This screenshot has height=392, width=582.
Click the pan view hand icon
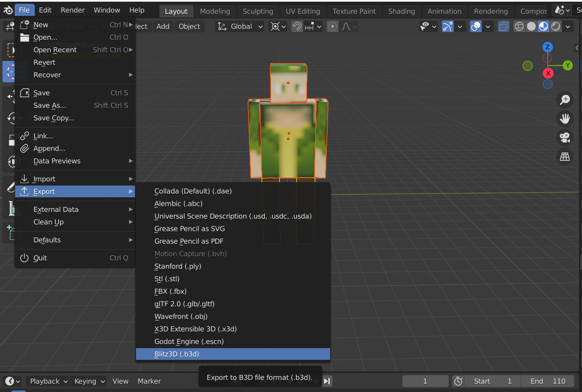point(565,119)
